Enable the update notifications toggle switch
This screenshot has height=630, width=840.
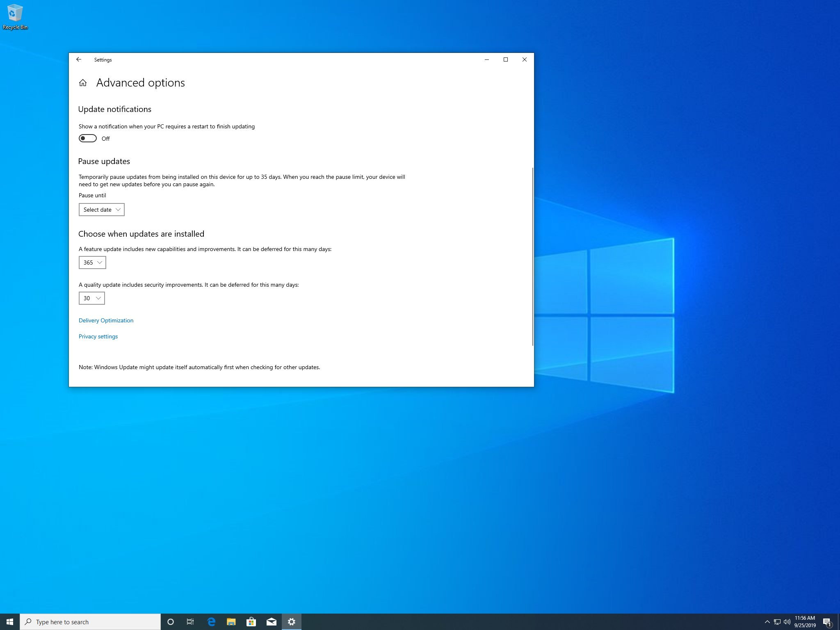pos(87,138)
